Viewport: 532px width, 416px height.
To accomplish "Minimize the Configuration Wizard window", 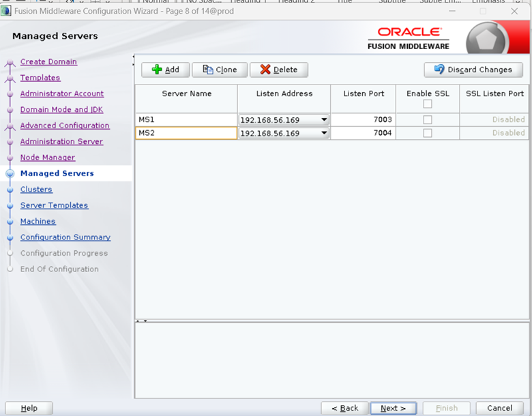I will [452, 11].
